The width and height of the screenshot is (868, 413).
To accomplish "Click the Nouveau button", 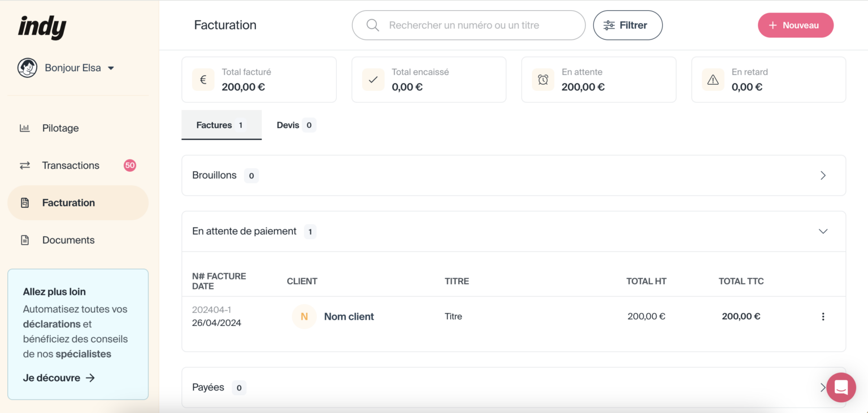I will coord(795,25).
